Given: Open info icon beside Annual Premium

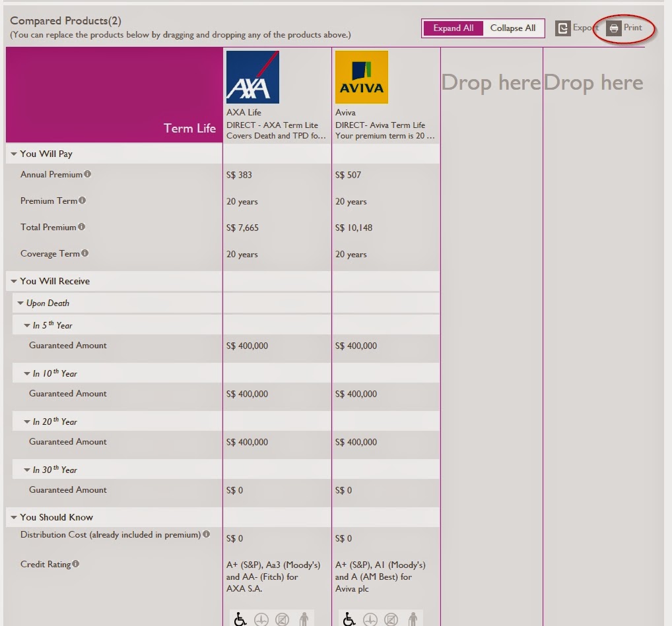Looking at the screenshot, I should [87, 174].
